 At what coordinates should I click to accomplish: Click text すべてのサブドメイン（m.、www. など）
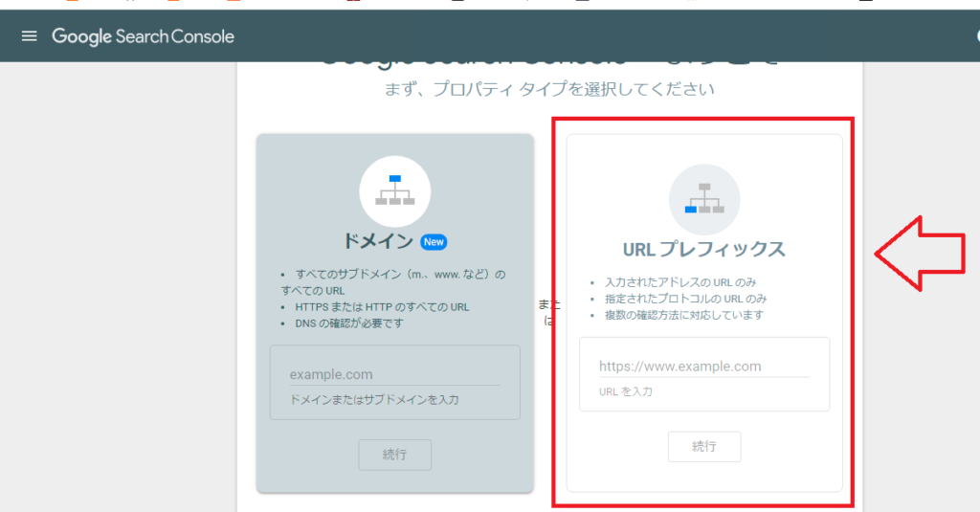click(x=393, y=274)
